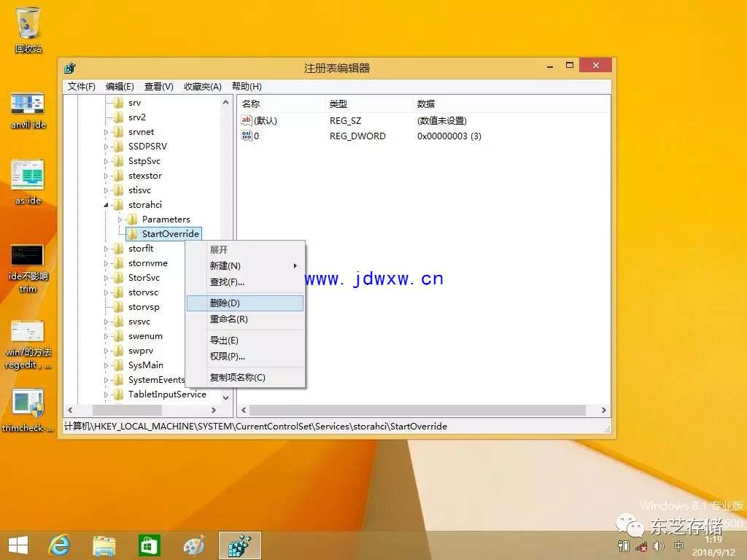Viewport: 747px width, 560px height.
Task: Click the REG_DWORD type cell
Action: tap(357, 136)
